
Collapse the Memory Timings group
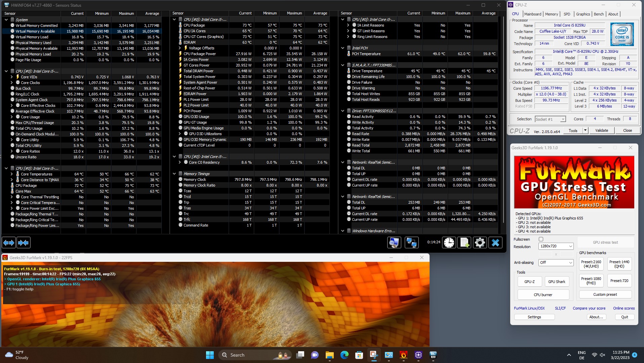(x=174, y=174)
